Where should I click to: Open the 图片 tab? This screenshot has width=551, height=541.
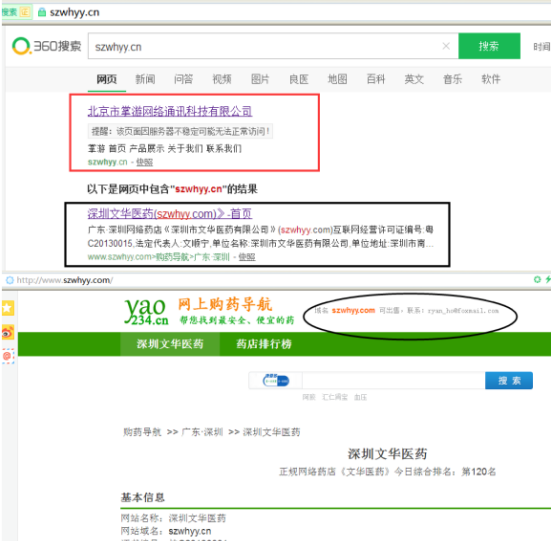(260, 79)
